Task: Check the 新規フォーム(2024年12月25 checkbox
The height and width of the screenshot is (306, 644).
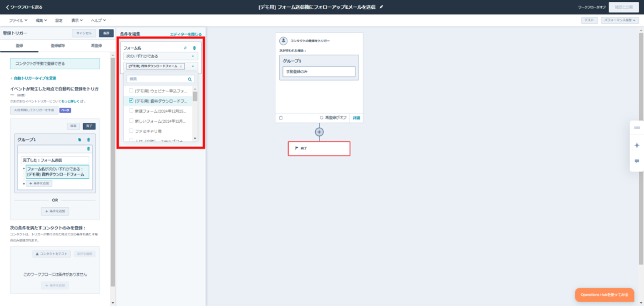Action: click(x=131, y=111)
